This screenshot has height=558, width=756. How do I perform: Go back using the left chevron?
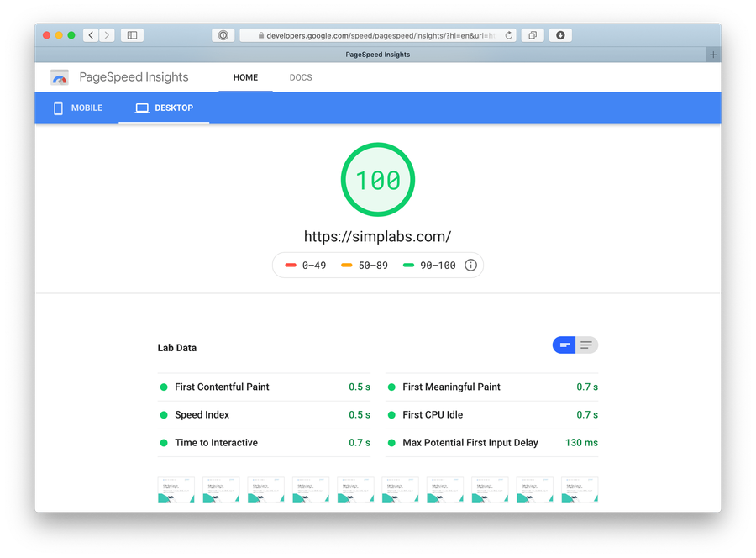coord(90,34)
